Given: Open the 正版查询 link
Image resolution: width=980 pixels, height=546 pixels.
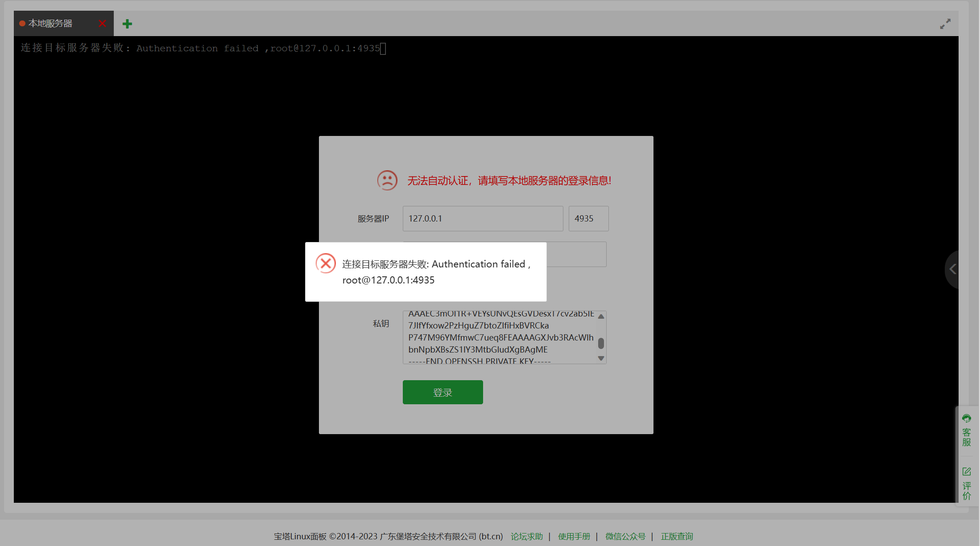Looking at the screenshot, I should coord(677,536).
